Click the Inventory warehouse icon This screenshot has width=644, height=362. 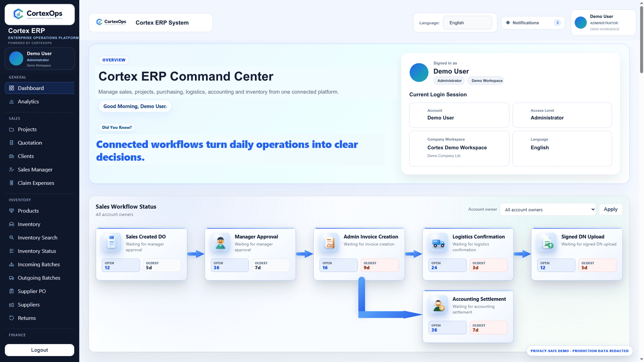[12, 224]
